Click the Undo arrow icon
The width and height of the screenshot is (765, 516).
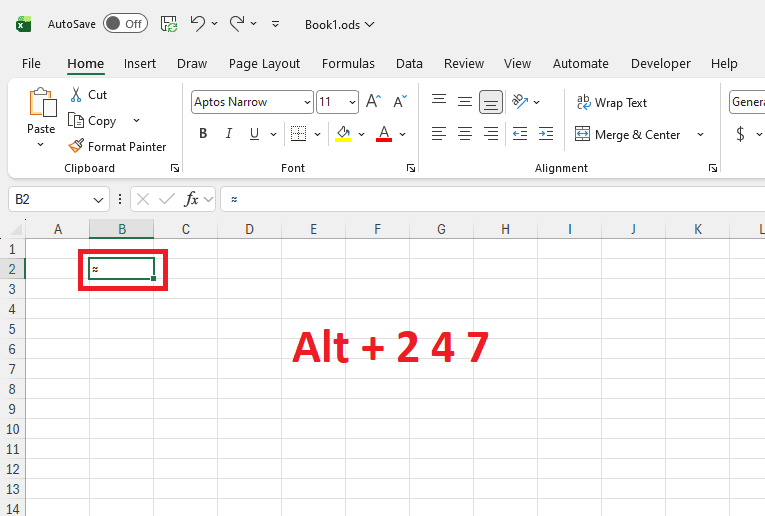198,23
